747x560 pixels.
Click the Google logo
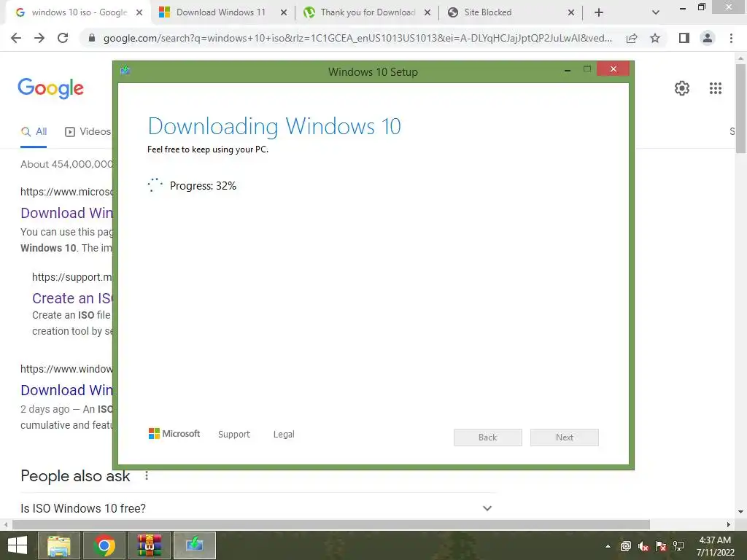[50, 88]
